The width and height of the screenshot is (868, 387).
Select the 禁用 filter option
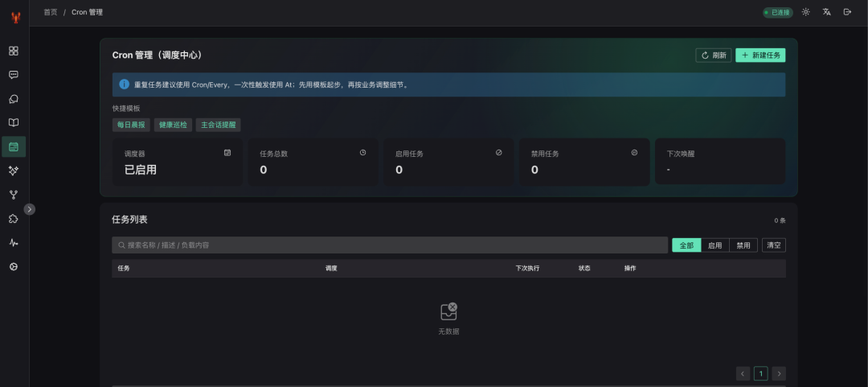click(x=743, y=245)
